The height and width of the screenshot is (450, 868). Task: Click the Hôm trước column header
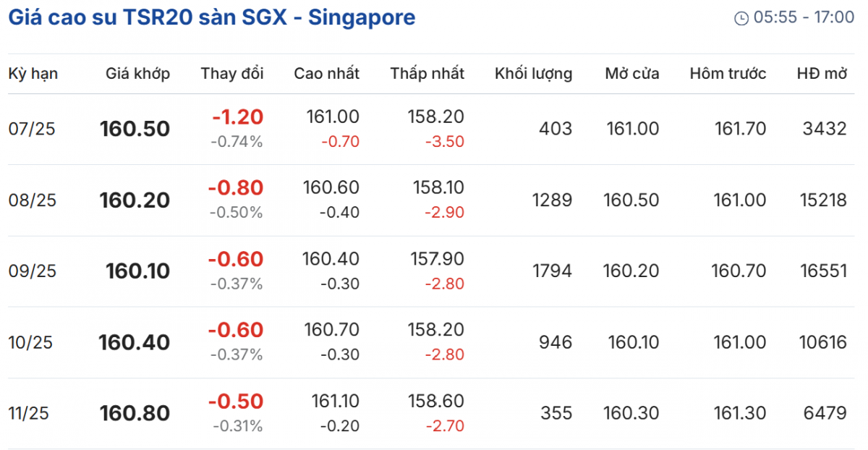[728, 73]
